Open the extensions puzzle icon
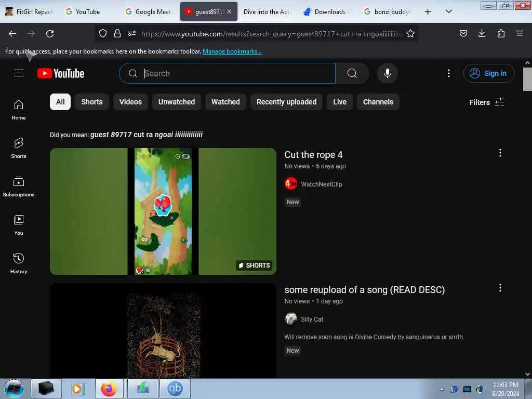Image resolution: width=532 pixels, height=399 pixels. 501,33
